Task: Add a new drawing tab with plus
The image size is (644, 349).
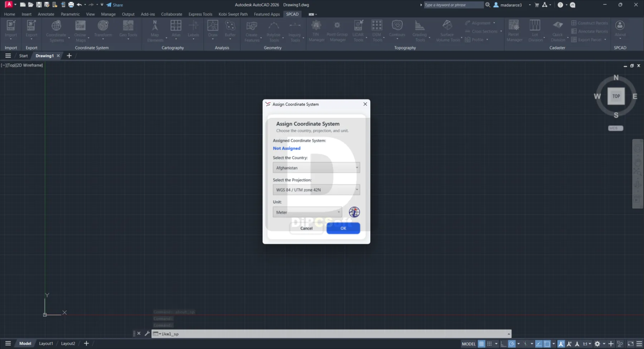Action: (69, 55)
